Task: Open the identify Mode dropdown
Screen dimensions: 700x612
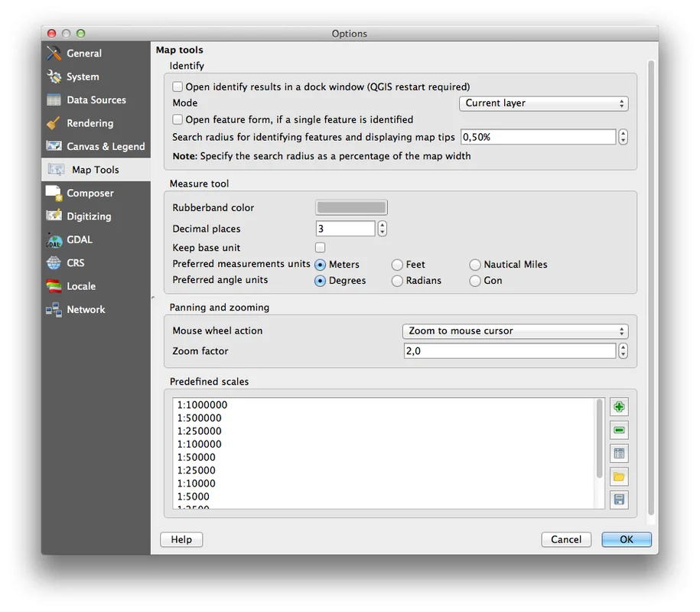Action: [x=543, y=103]
